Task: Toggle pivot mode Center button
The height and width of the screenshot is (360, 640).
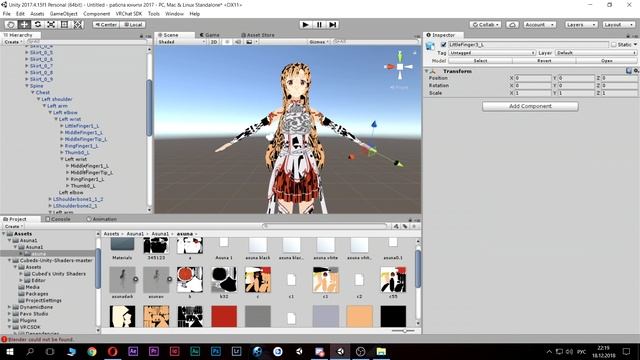Action: tap(106, 24)
